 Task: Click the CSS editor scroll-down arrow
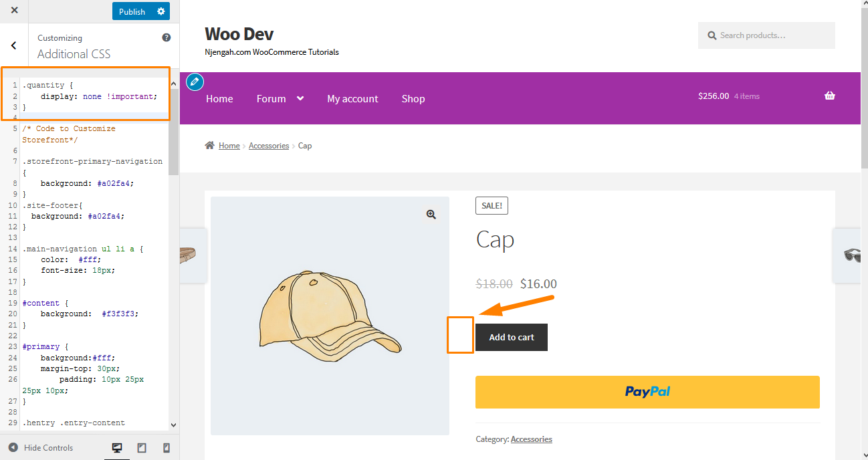[174, 424]
